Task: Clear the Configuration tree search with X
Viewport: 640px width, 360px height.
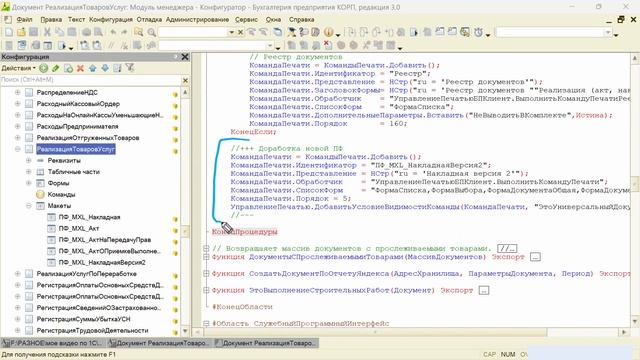Action: pyautogui.click(x=185, y=80)
